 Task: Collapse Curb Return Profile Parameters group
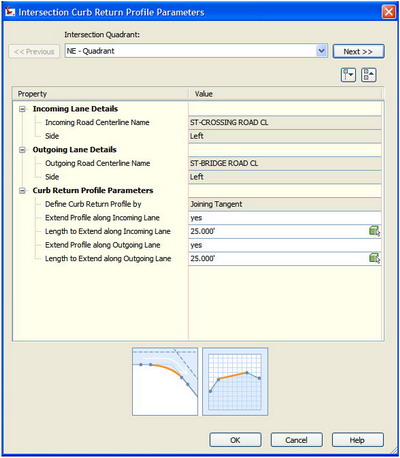click(22, 191)
